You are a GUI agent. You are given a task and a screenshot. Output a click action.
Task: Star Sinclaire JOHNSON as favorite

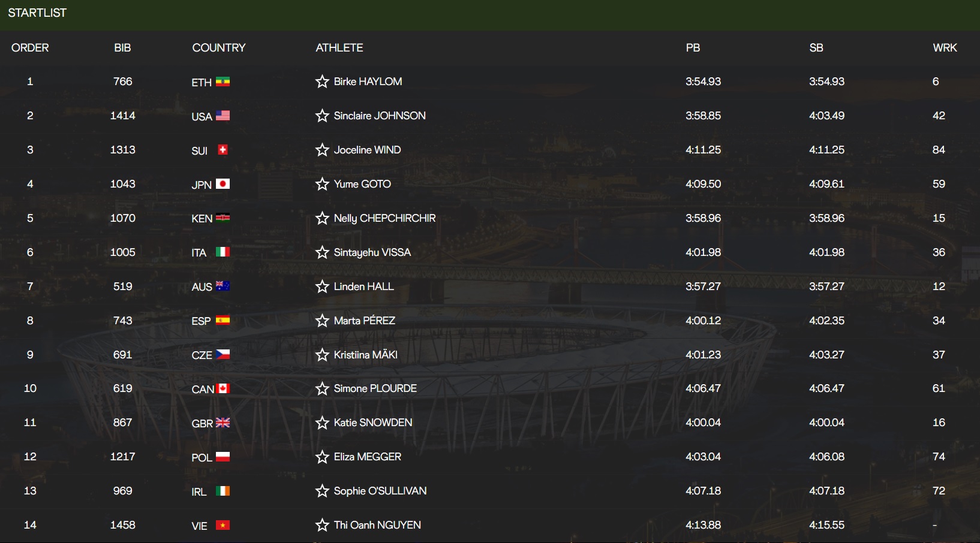[322, 116]
